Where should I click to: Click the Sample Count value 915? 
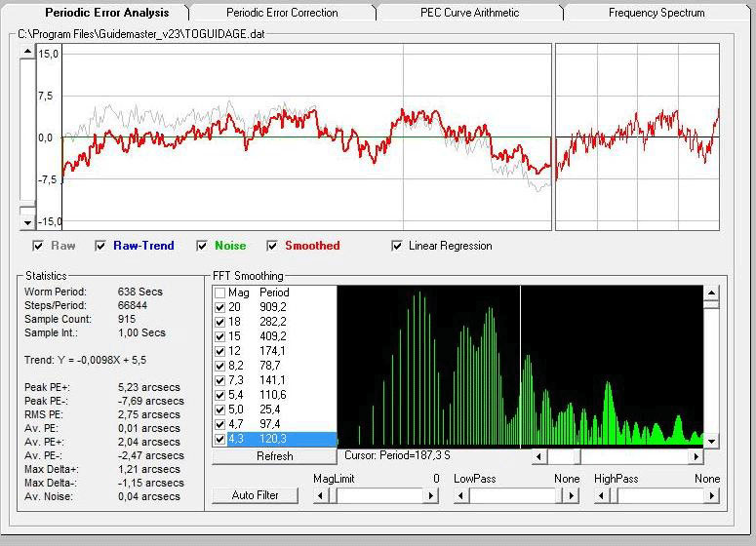click(127, 319)
